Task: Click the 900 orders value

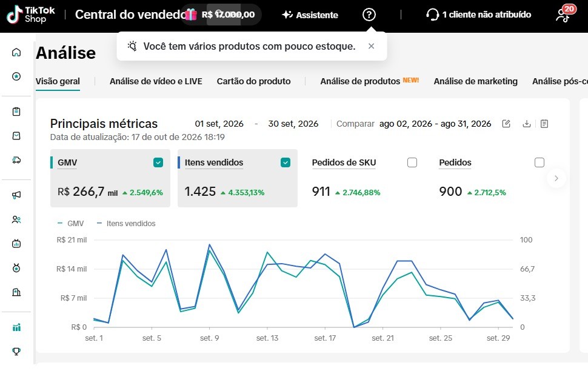Action: (x=450, y=192)
